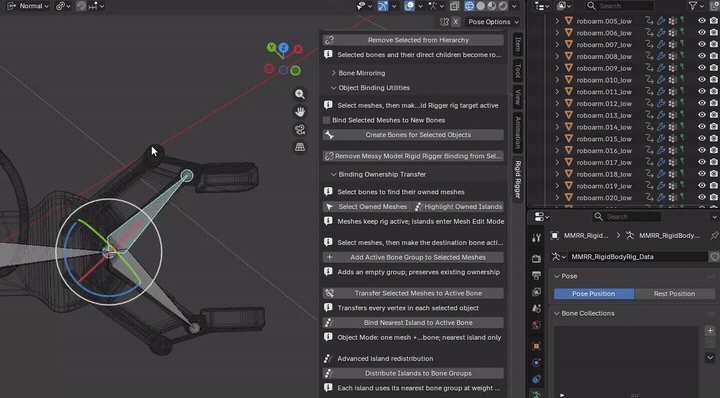720x398 pixels.
Task: Click the green Y axis on navigation gizmo
Action: click(x=271, y=47)
